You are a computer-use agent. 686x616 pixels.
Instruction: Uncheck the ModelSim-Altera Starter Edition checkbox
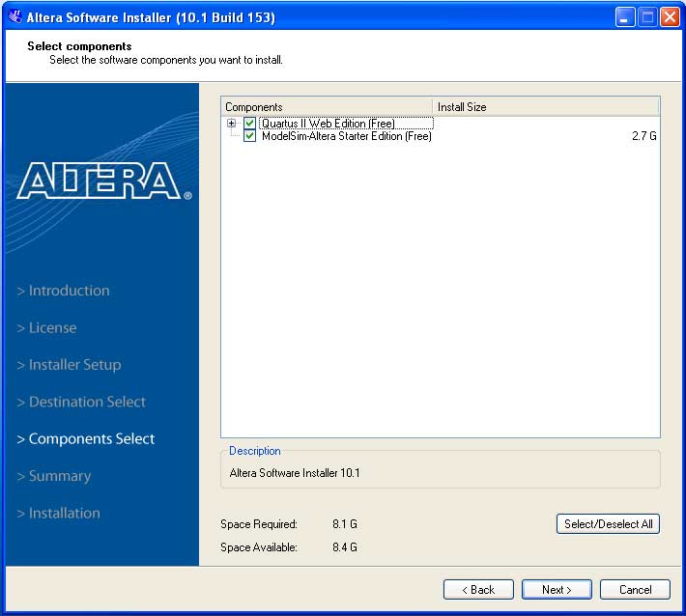pos(250,137)
